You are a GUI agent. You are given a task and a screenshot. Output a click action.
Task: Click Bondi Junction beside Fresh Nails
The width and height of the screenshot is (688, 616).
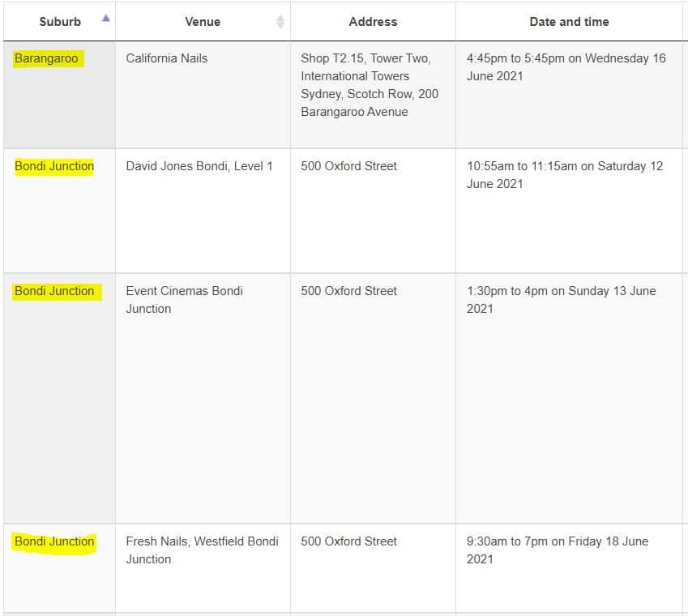54,541
